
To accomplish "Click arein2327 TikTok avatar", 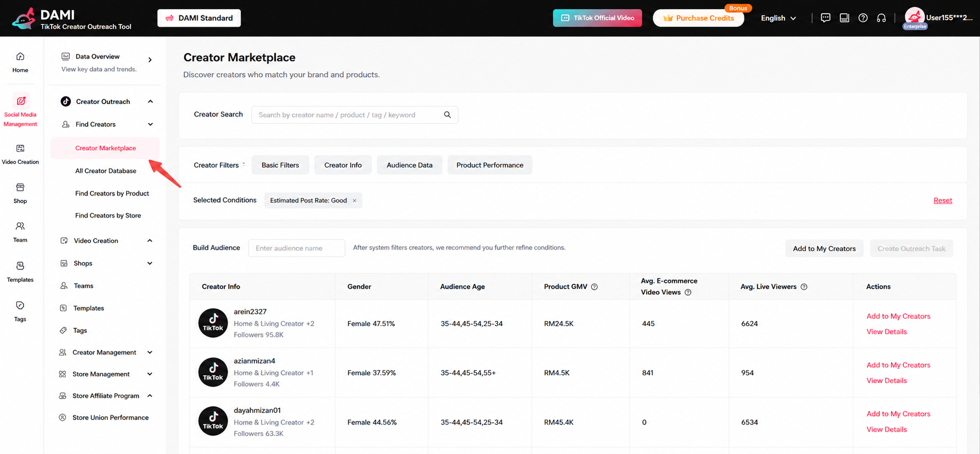I will tap(213, 323).
